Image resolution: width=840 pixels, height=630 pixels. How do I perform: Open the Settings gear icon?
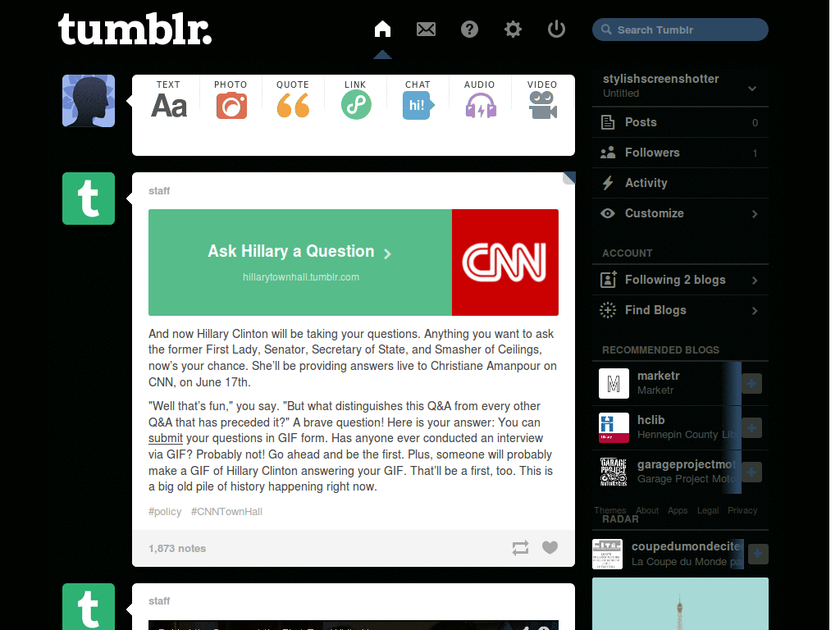[x=513, y=29]
